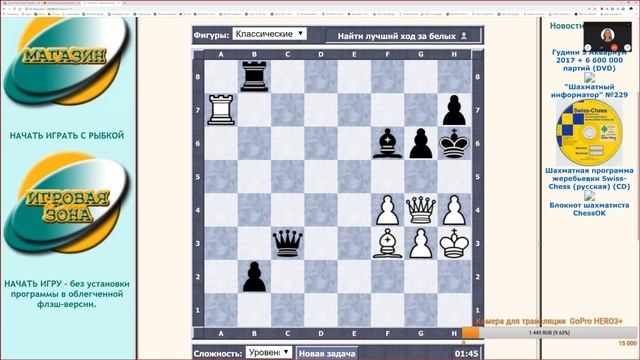640x360 pixels.
Task: Select the black king on h6
Action: pos(454,143)
